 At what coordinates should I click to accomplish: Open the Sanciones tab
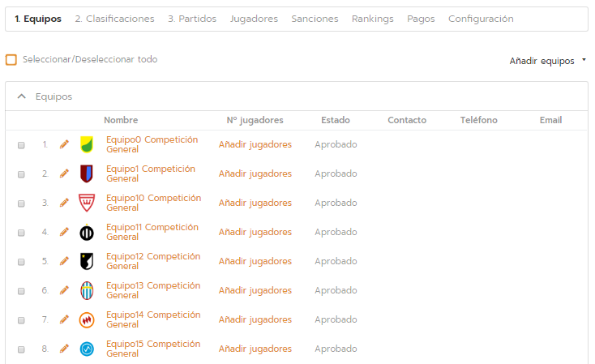pyautogui.click(x=315, y=19)
